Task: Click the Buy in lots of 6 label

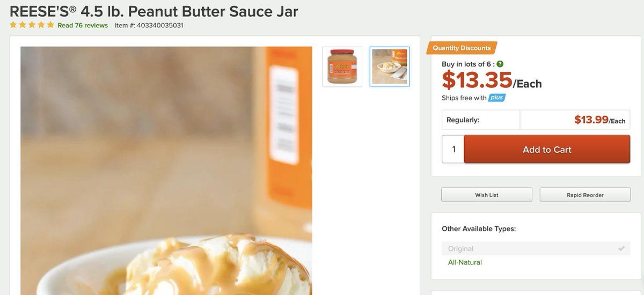Action: pyautogui.click(x=468, y=64)
